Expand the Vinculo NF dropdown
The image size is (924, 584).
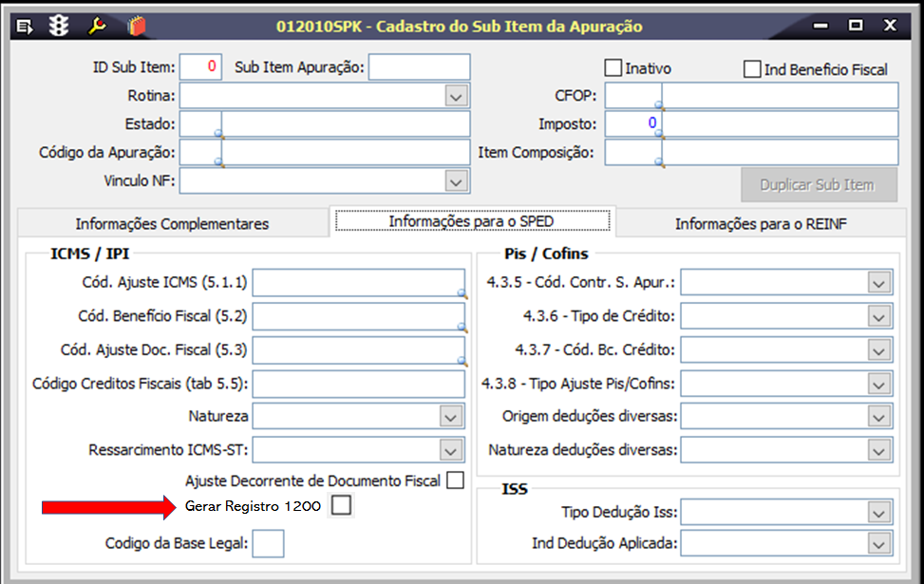[456, 182]
